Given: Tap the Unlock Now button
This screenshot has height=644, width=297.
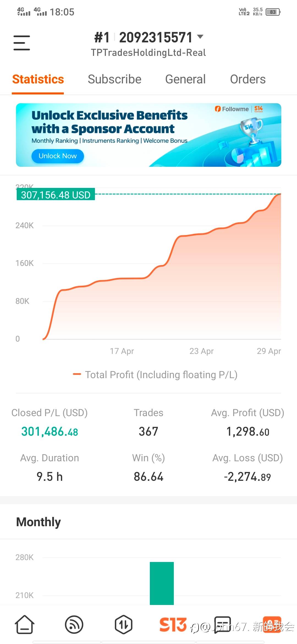Looking at the screenshot, I should [x=57, y=156].
